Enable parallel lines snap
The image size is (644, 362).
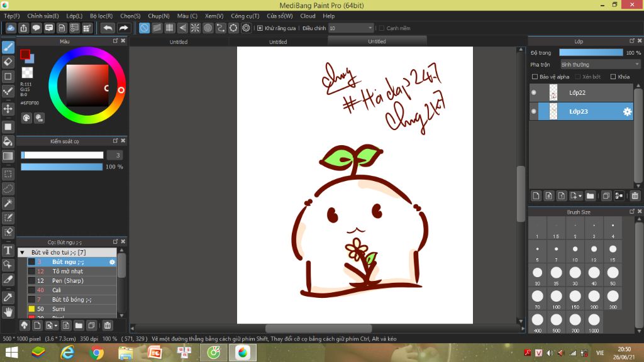[157, 28]
